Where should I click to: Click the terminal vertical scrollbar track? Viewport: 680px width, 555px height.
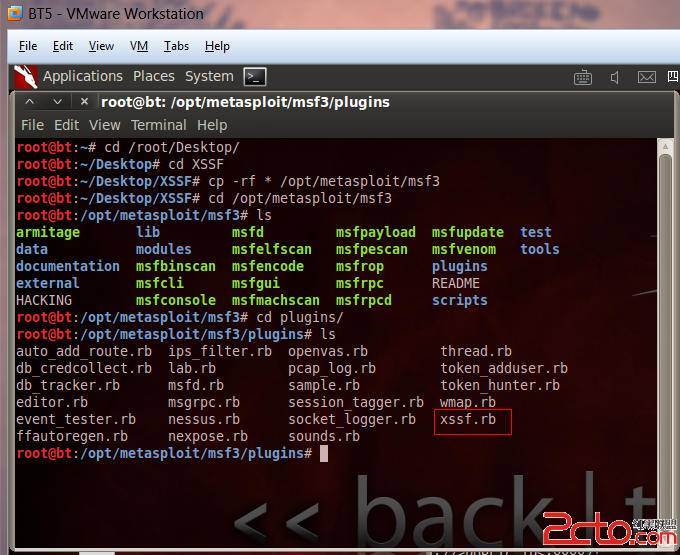(x=665, y=349)
